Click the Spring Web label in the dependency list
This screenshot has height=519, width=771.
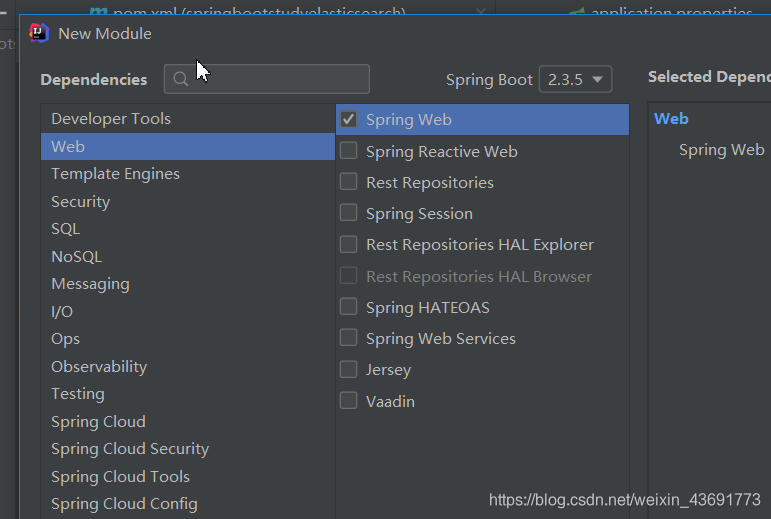pyautogui.click(x=409, y=119)
